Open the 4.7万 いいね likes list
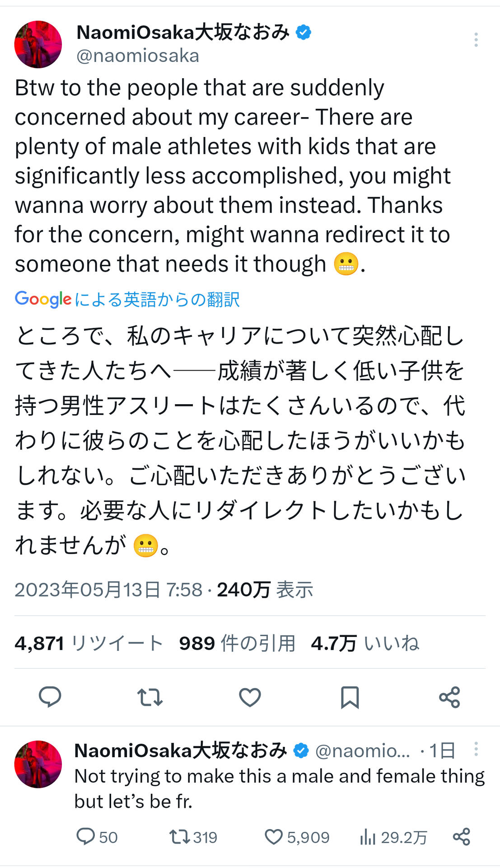 tap(365, 643)
